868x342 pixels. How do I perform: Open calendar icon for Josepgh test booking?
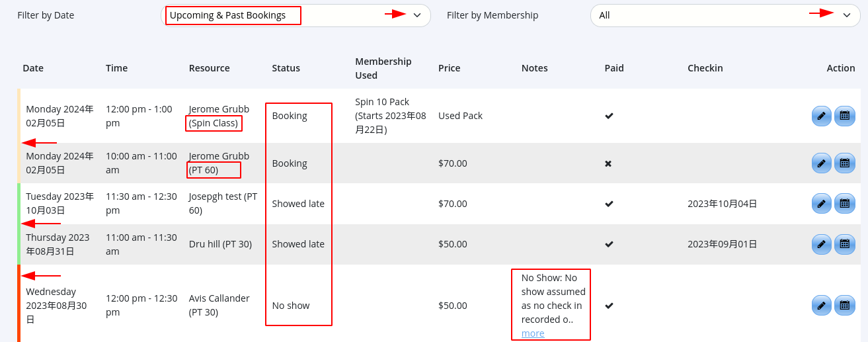point(844,204)
